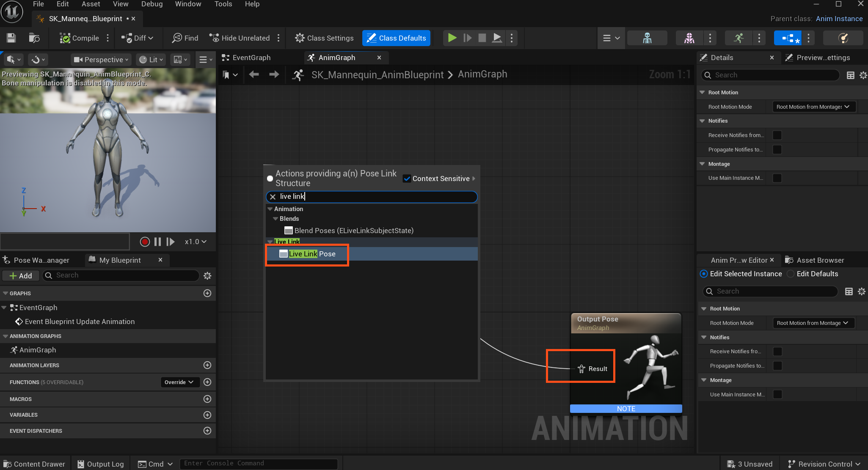Enable Propagate Notifies to in Details panel

777,150
